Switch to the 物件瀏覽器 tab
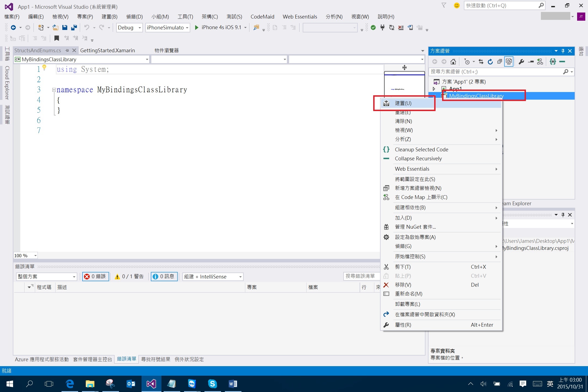 (x=166, y=50)
